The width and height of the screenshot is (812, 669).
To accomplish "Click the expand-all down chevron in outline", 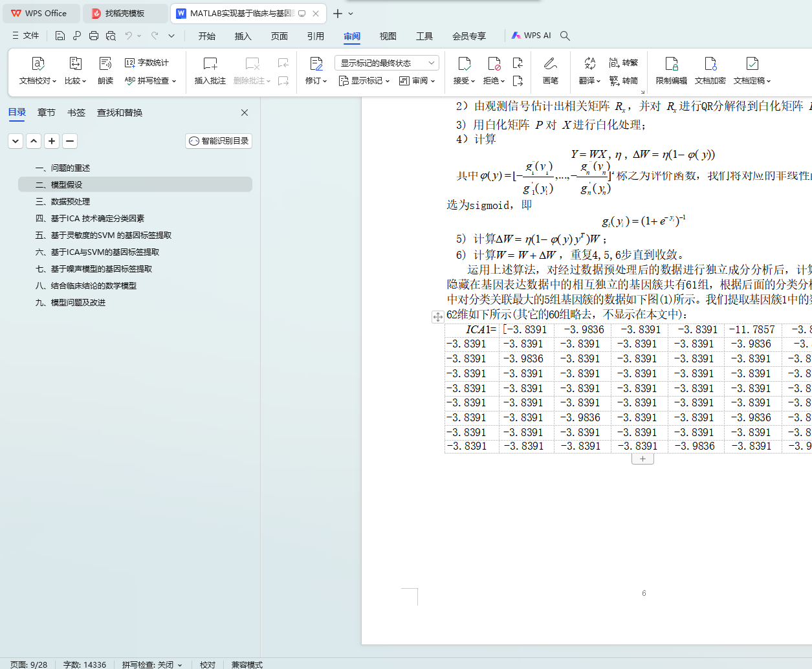I will point(16,140).
